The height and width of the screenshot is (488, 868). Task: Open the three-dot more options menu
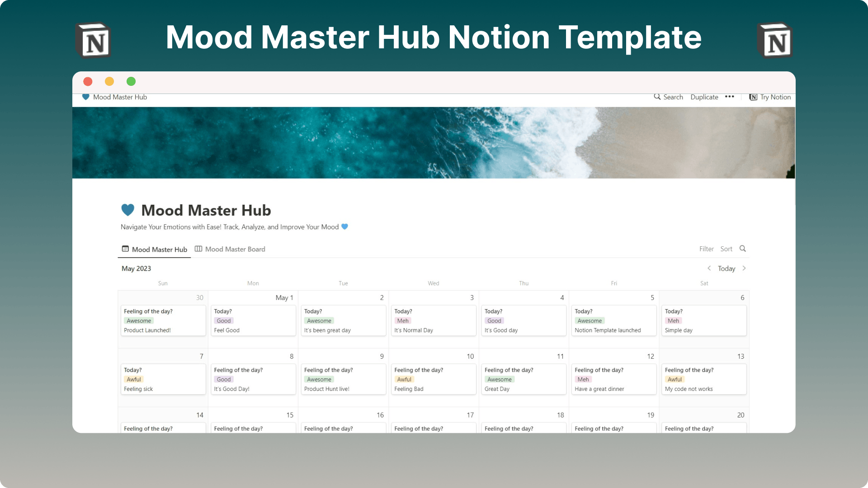pos(729,97)
